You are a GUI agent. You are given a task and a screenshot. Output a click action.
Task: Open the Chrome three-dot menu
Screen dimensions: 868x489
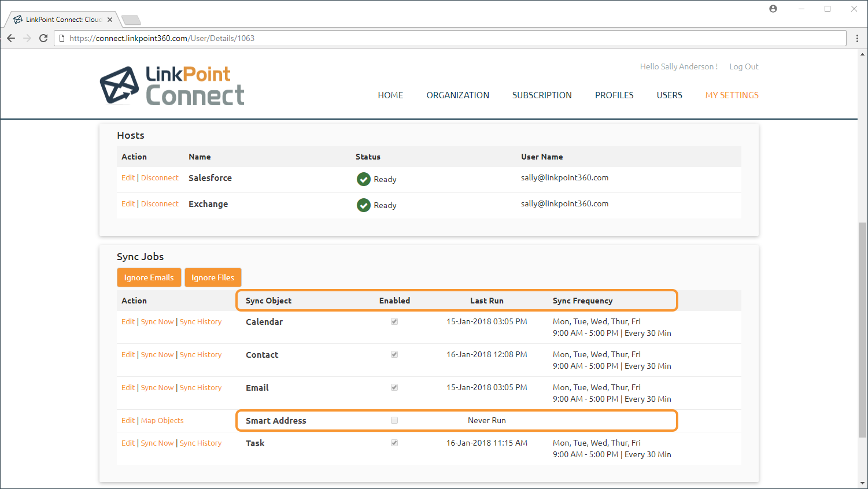pos(857,38)
